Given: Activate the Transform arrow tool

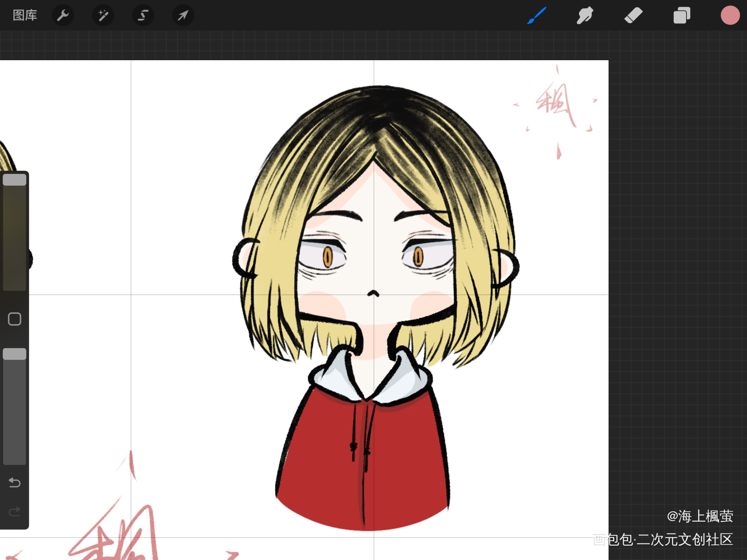Looking at the screenshot, I should tap(183, 15).
